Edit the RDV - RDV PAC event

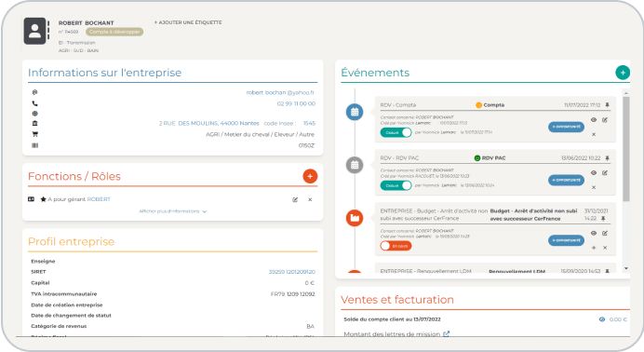(x=605, y=173)
